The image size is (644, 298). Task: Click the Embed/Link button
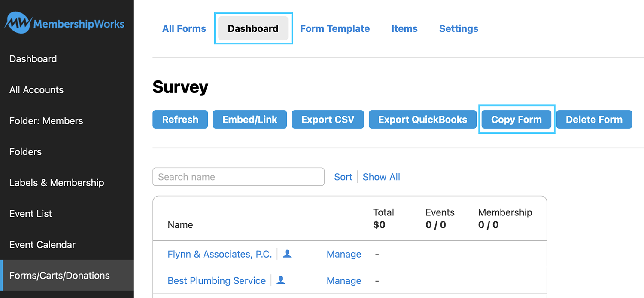(250, 120)
